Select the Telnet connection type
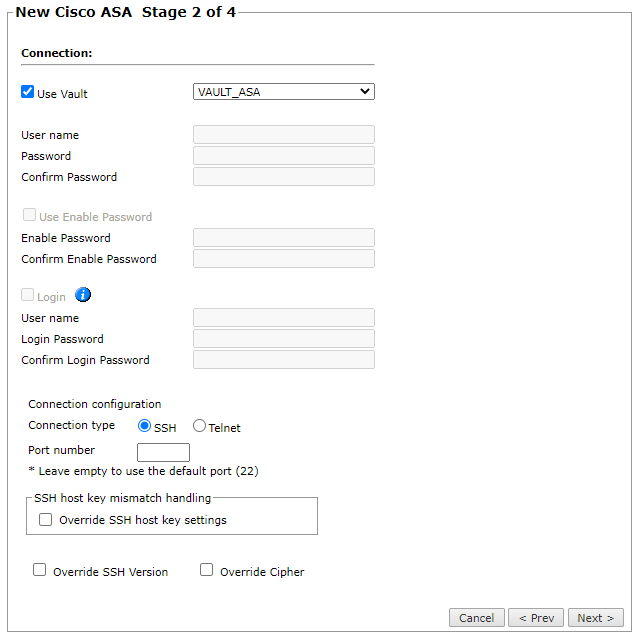 199,426
